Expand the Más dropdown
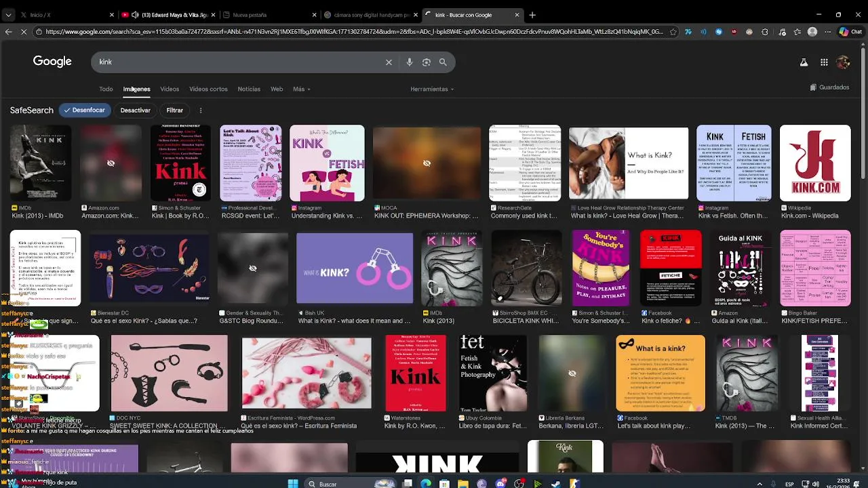The height and width of the screenshot is (488, 868). pyautogui.click(x=302, y=89)
